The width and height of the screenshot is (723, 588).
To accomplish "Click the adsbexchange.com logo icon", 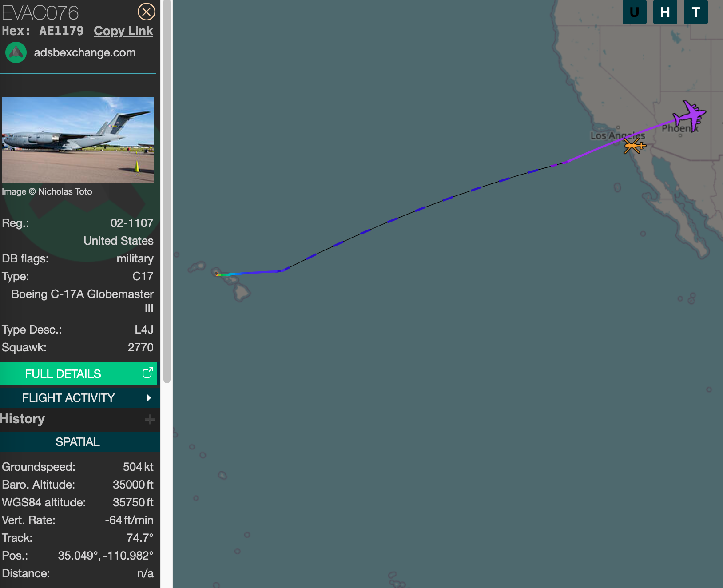I will click(16, 52).
